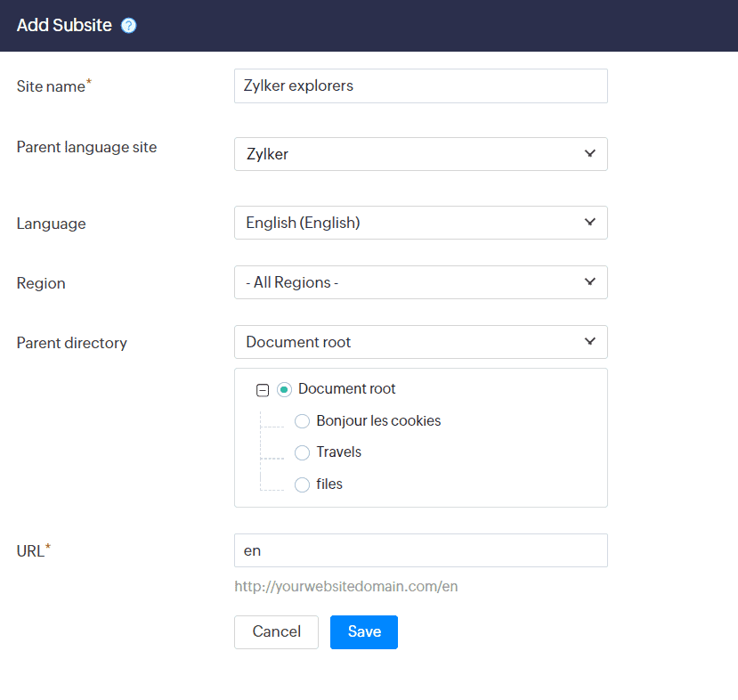Choose the Bonjour les cookies radio option
The height and width of the screenshot is (700, 738).
[x=302, y=421]
